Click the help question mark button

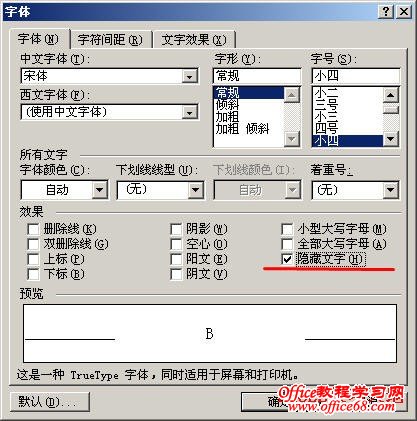pyautogui.click(x=386, y=12)
